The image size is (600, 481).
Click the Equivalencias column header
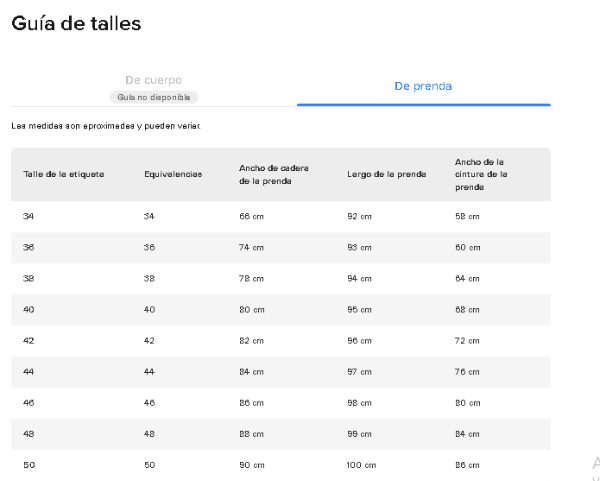click(173, 174)
